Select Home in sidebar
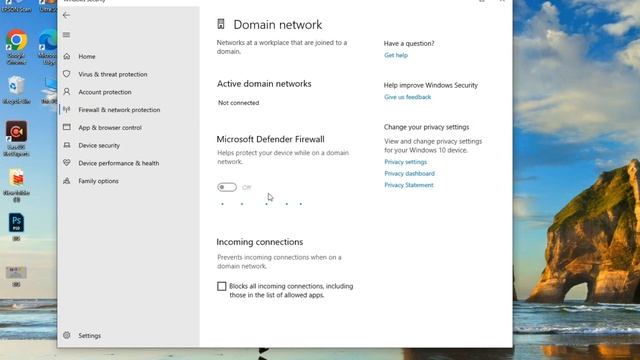Image resolution: width=640 pixels, height=360 pixels. pos(87,56)
